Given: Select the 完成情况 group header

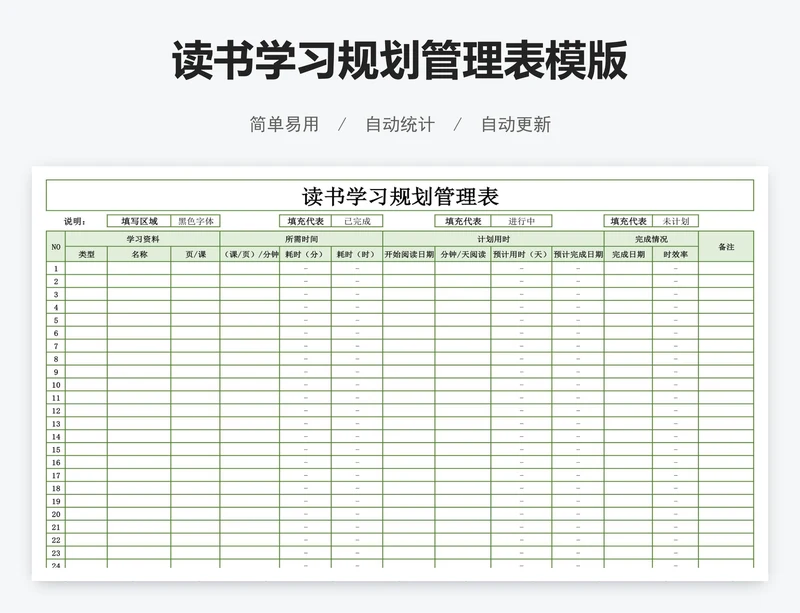Looking at the screenshot, I should (651, 240).
